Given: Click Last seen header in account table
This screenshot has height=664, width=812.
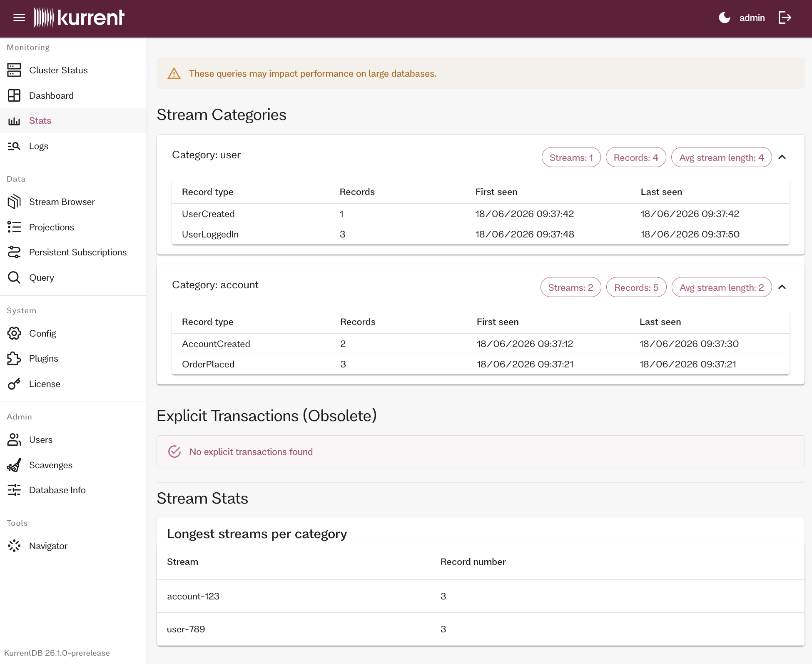Looking at the screenshot, I should point(660,322).
